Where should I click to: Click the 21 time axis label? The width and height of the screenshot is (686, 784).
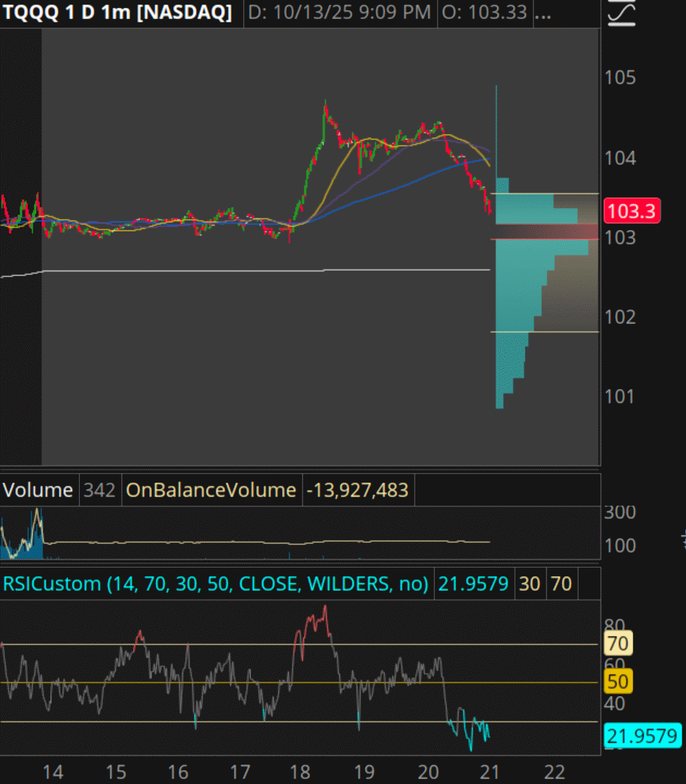(489, 772)
